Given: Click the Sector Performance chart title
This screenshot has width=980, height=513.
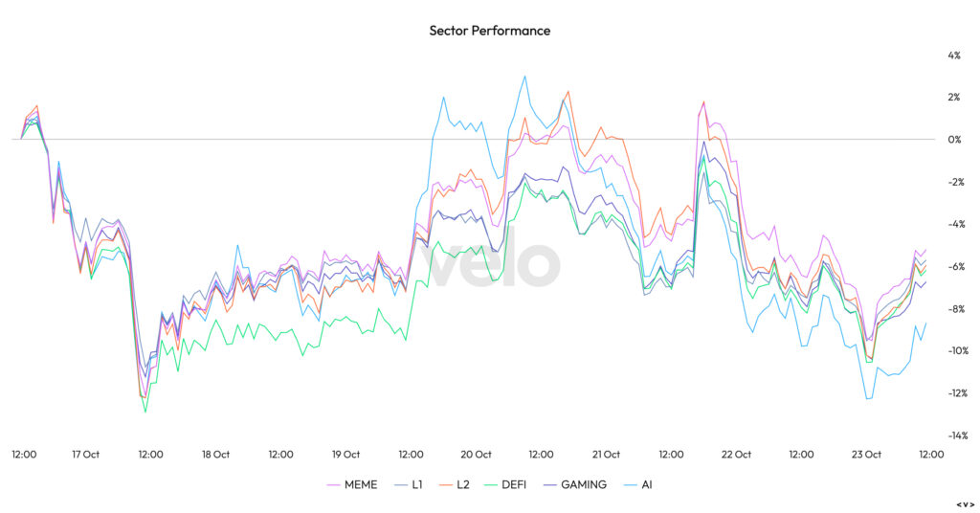Looking at the screenshot, I should point(490,31).
